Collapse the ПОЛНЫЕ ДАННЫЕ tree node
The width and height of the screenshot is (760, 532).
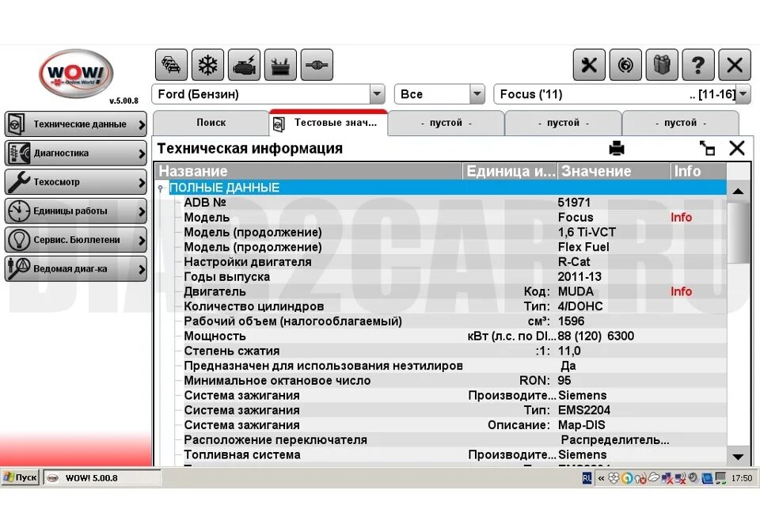coord(161,188)
